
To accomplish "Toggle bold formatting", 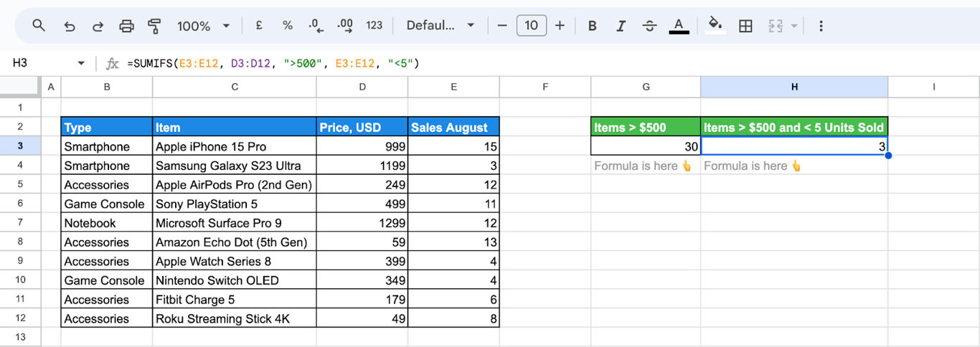I will coord(593,26).
